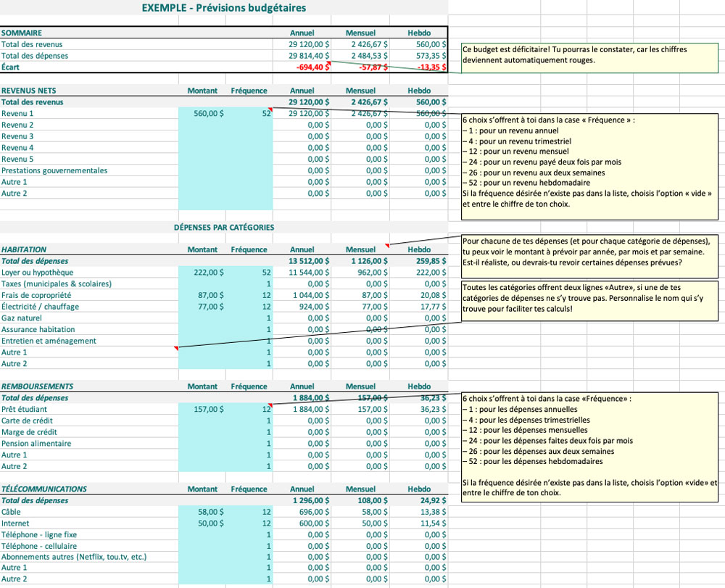Select Frais de copropriété annual 1 044,00 $

tap(311, 295)
